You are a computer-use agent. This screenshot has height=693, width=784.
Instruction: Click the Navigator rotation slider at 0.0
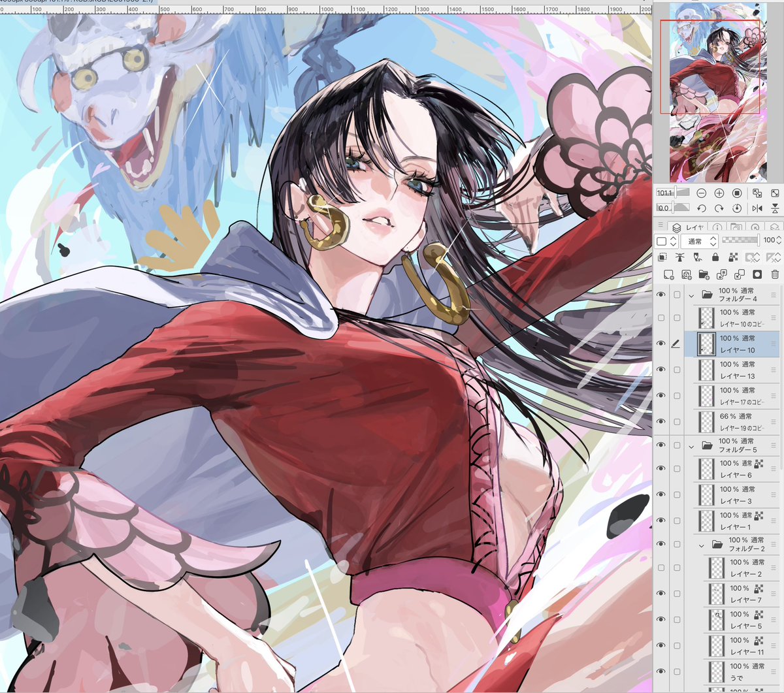click(x=673, y=208)
